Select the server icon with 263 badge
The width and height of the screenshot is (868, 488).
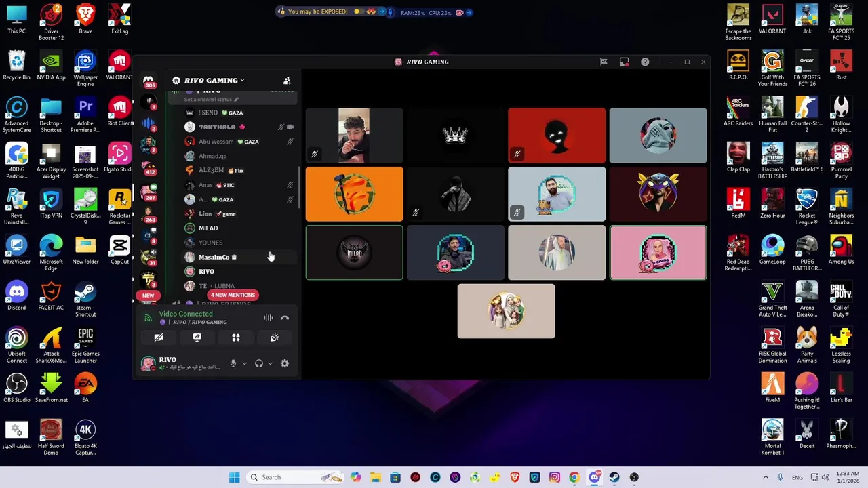(x=149, y=214)
